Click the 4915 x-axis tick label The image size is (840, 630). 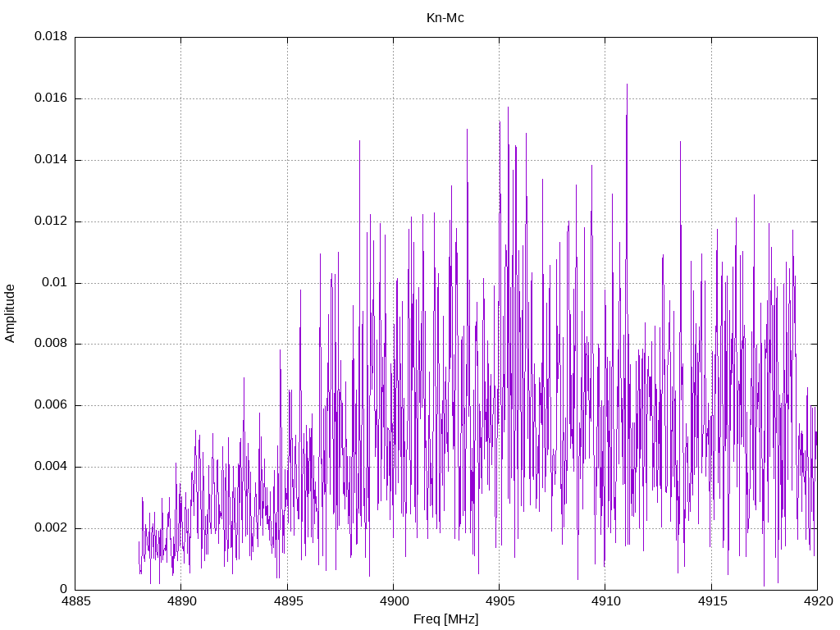coord(711,601)
